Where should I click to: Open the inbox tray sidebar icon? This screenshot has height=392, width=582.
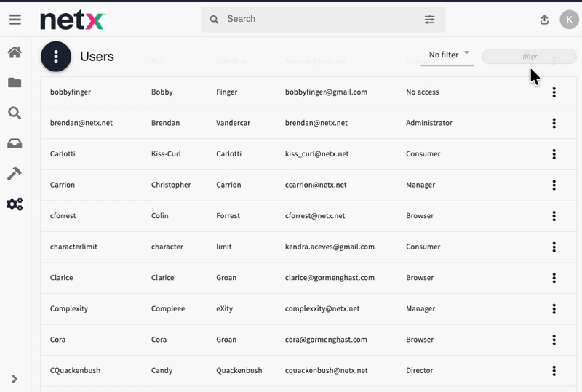tap(15, 143)
